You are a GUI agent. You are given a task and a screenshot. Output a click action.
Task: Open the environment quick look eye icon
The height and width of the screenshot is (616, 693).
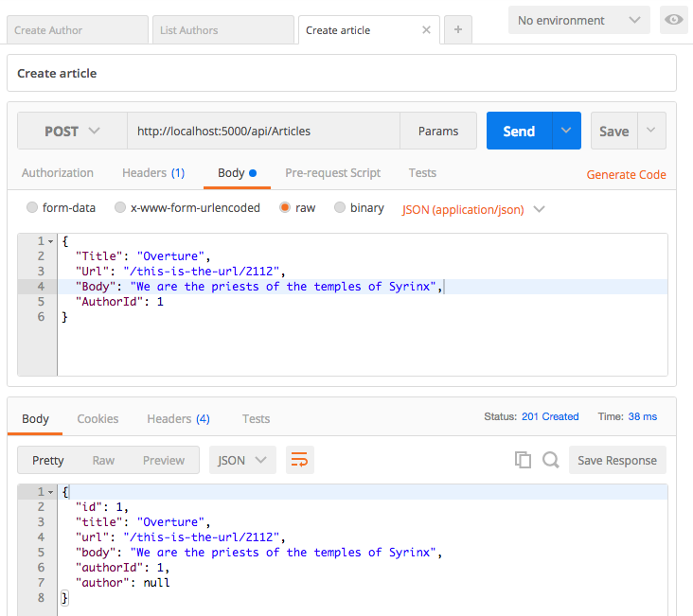[673, 20]
